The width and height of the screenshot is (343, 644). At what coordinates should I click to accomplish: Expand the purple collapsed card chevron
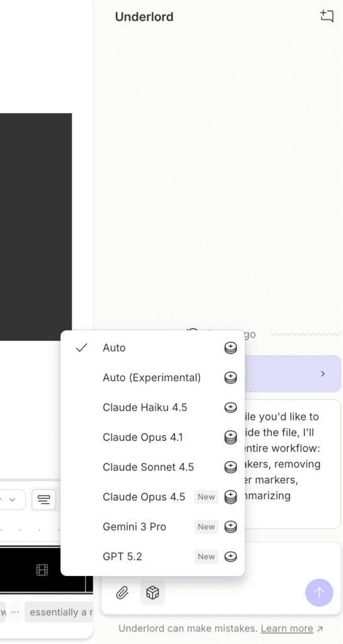click(x=323, y=374)
